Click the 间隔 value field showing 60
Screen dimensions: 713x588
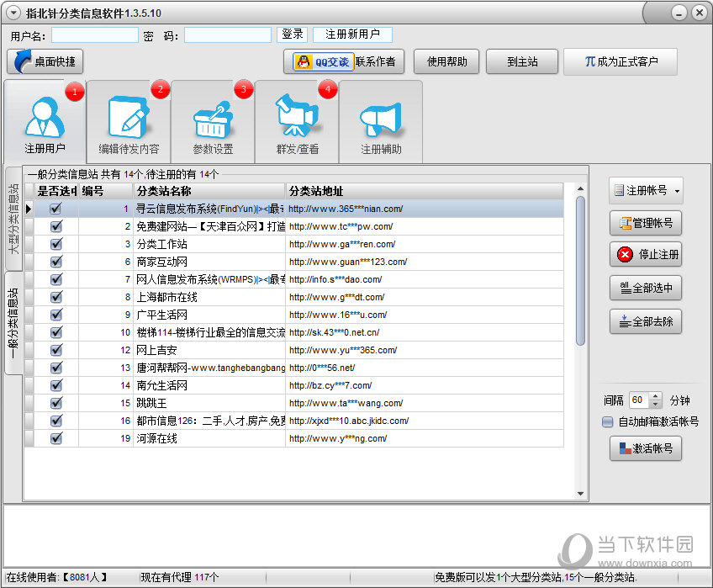[x=639, y=400]
